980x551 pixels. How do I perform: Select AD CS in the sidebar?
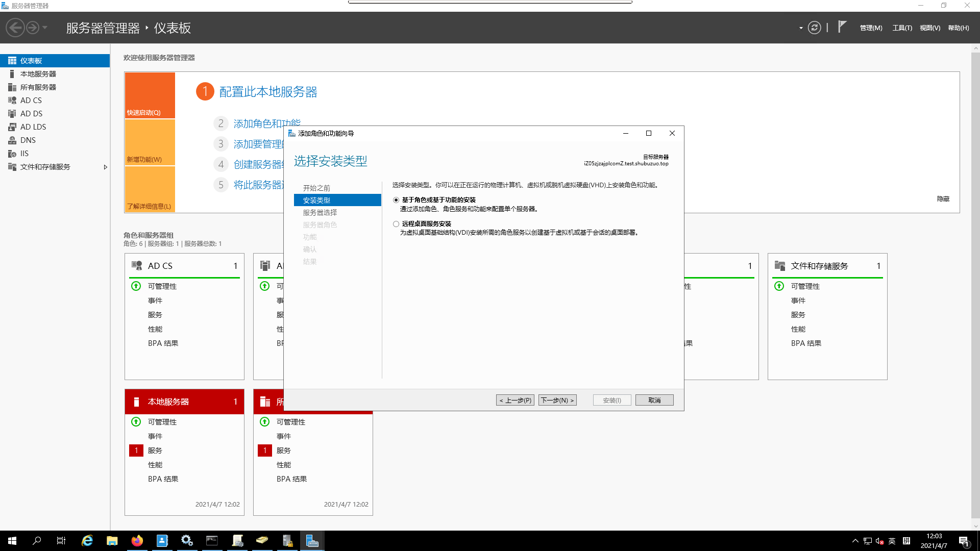(31, 100)
